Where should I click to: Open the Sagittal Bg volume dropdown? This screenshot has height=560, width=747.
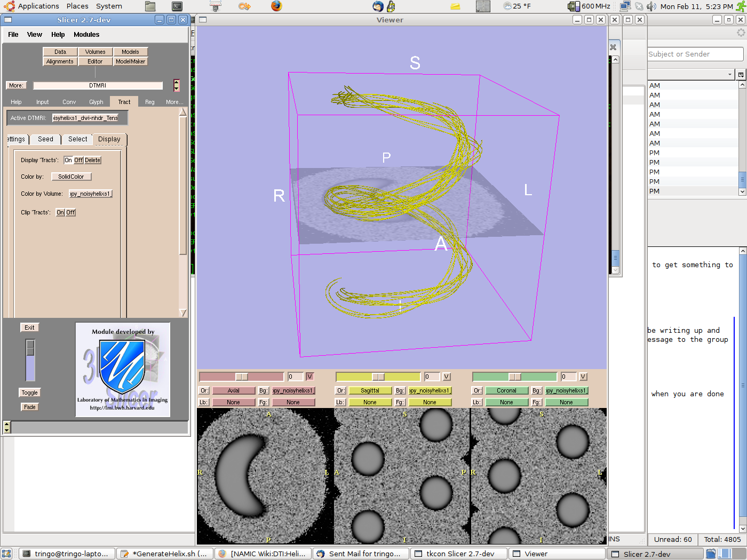point(430,390)
